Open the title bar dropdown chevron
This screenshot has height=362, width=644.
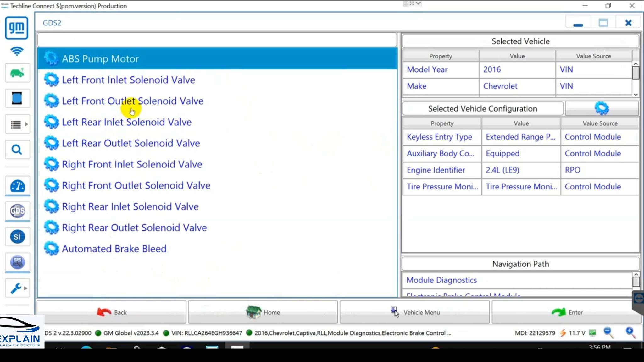click(x=418, y=3)
